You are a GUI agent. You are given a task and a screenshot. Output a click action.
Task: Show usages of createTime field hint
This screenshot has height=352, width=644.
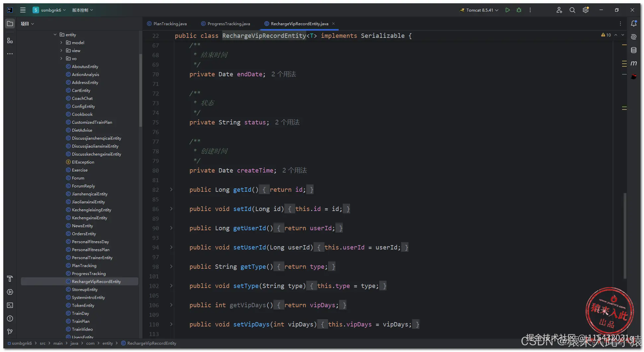click(295, 171)
